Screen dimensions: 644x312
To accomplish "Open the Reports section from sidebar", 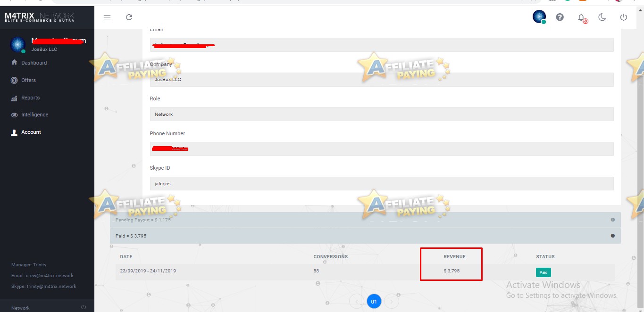I will click(x=30, y=98).
